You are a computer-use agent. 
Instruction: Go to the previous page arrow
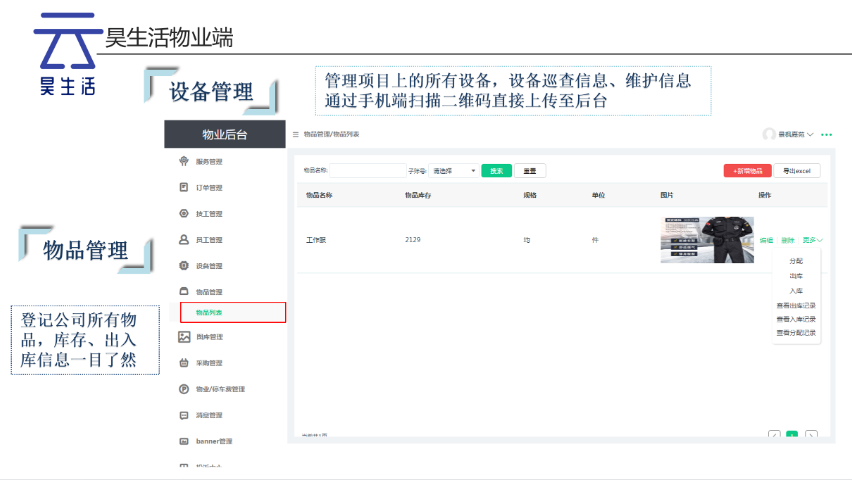click(x=774, y=434)
